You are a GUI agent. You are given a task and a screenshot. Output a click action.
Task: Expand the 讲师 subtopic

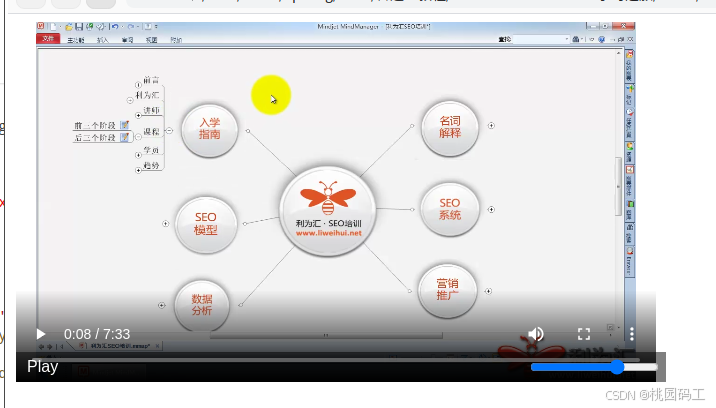coord(138,116)
